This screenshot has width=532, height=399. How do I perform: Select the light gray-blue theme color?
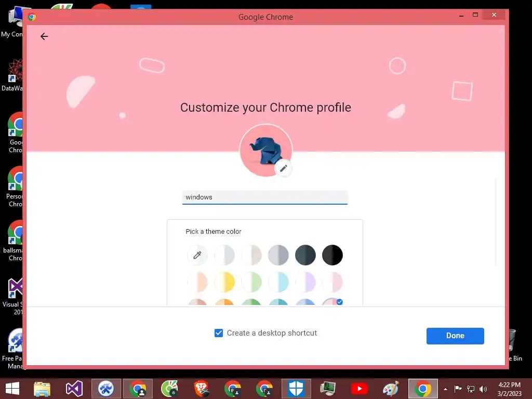click(x=224, y=255)
